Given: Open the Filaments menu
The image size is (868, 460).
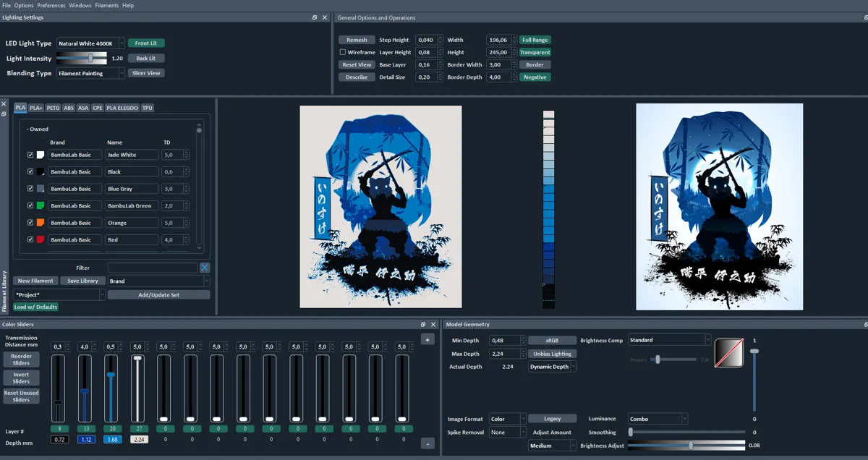Looking at the screenshot, I should coord(107,5).
